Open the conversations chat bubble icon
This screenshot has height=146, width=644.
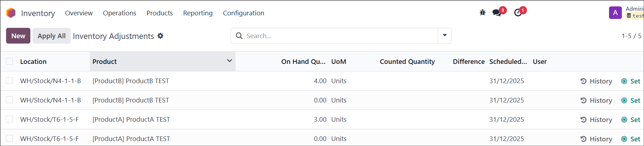pos(497,13)
